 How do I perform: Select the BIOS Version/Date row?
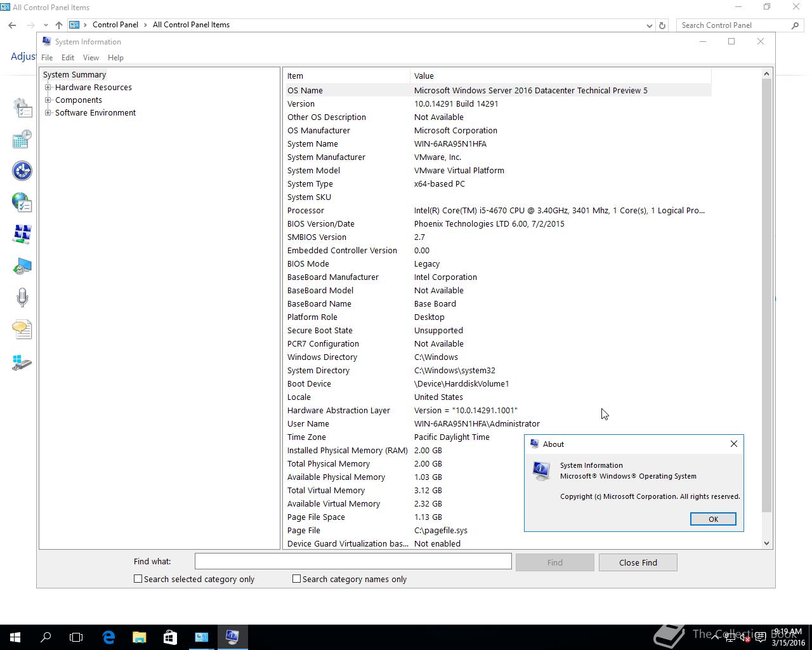tap(498, 223)
